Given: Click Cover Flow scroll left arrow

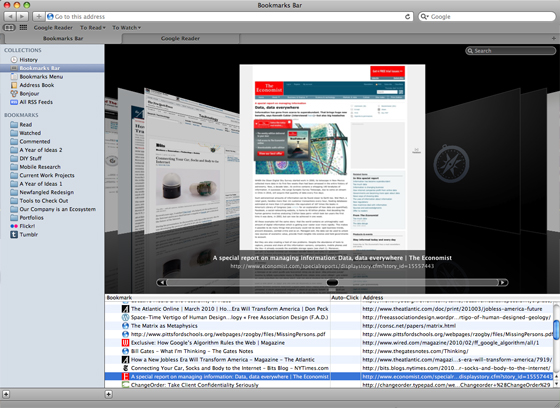Looking at the screenshot, I should [161, 283].
